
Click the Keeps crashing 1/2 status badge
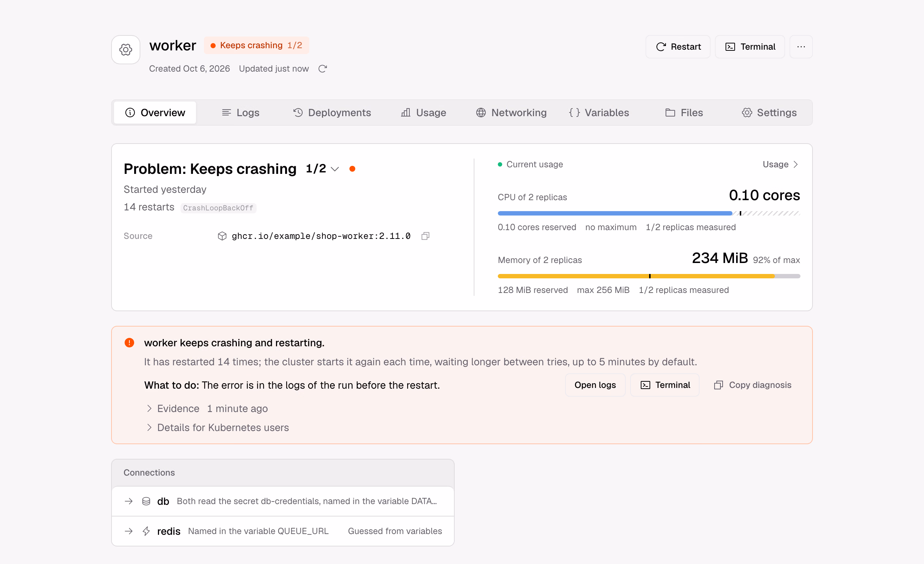coord(257,45)
